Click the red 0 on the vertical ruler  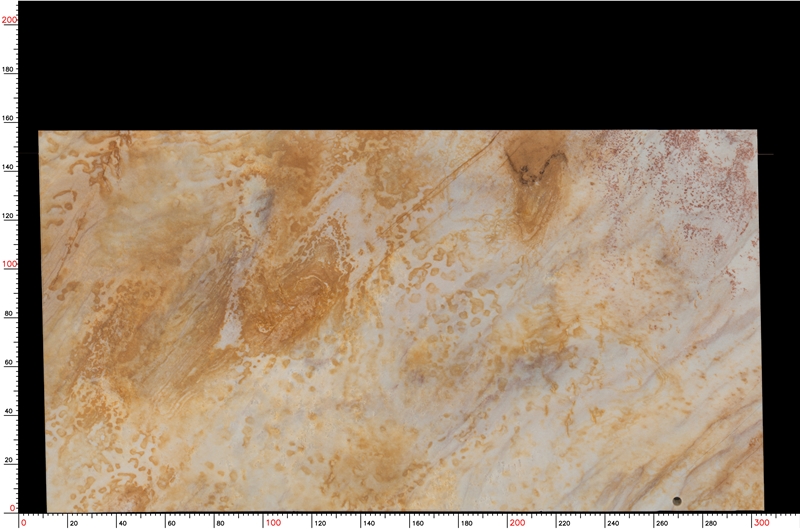coord(13,509)
